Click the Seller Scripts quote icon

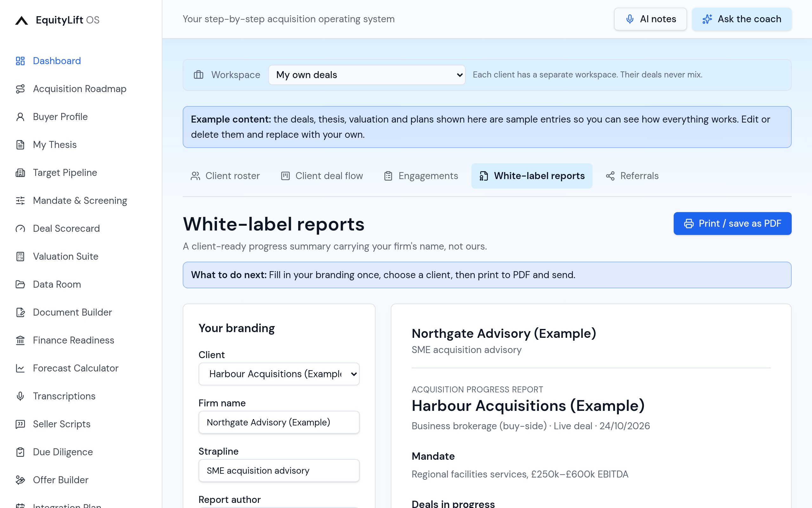coord(21,424)
